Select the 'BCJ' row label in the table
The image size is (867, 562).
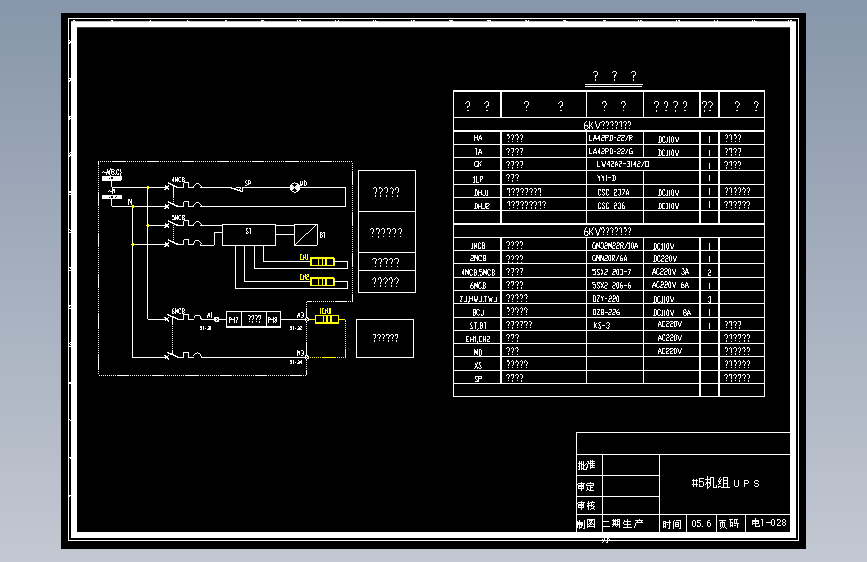[x=478, y=313]
